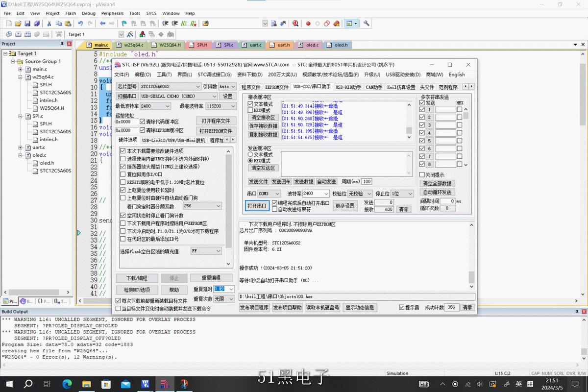Viewport: 588px width, 392px height.
Task: Click the 打开串口 button
Action: (x=257, y=206)
